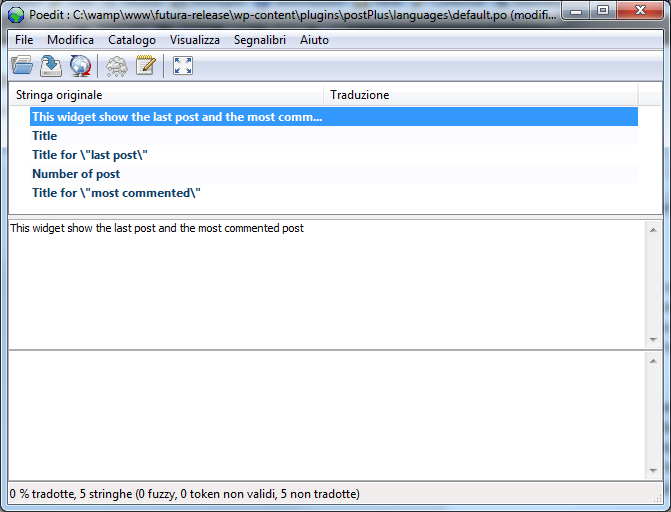Open the Modifica menu
The image size is (671, 512).
point(71,40)
